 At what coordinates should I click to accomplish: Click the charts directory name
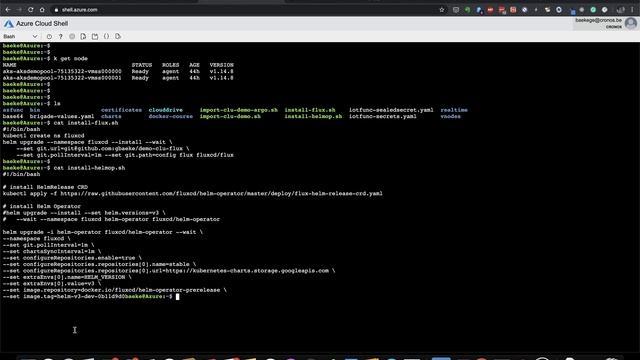111,116
